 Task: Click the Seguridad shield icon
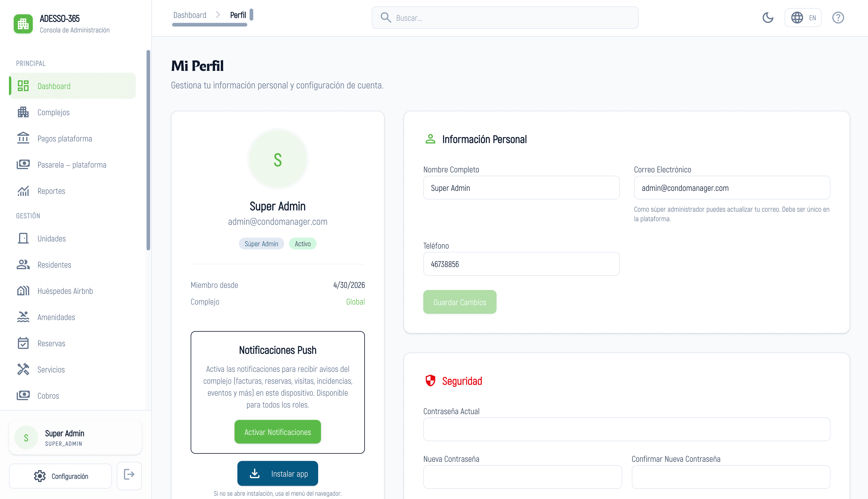pyautogui.click(x=430, y=381)
